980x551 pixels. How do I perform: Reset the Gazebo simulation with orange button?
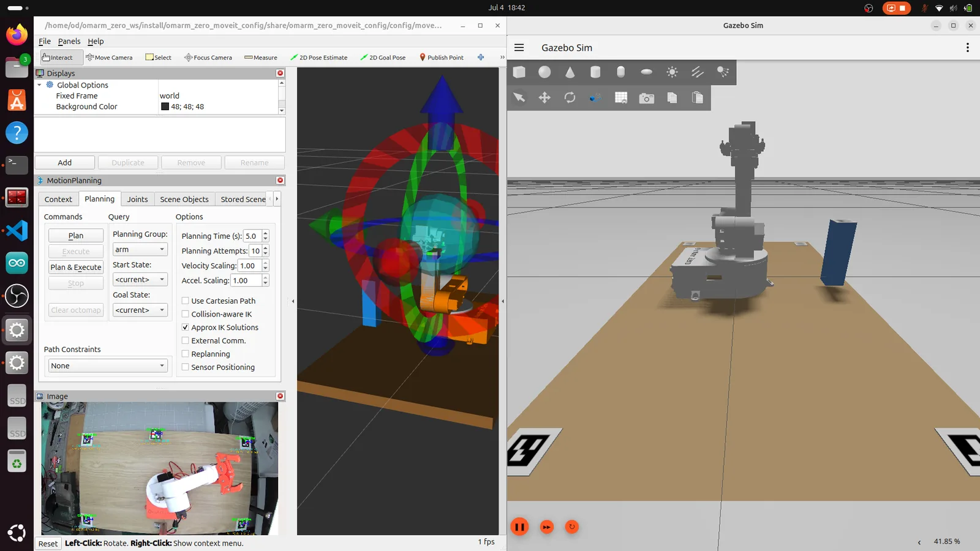click(572, 527)
